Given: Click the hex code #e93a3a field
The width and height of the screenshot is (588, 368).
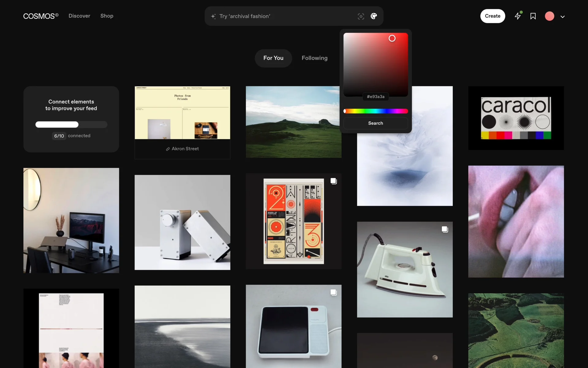Looking at the screenshot, I should point(375,97).
